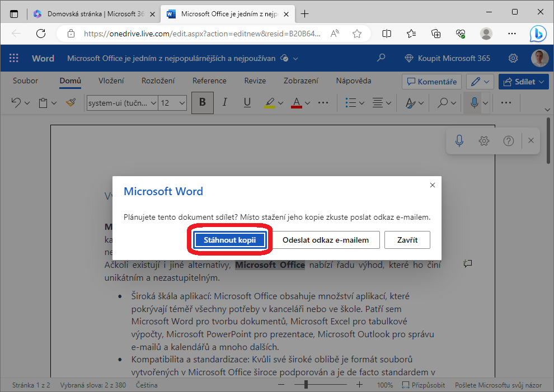Expand the document title chevron in the header
Viewport: 554px width, 392px height.
295,59
